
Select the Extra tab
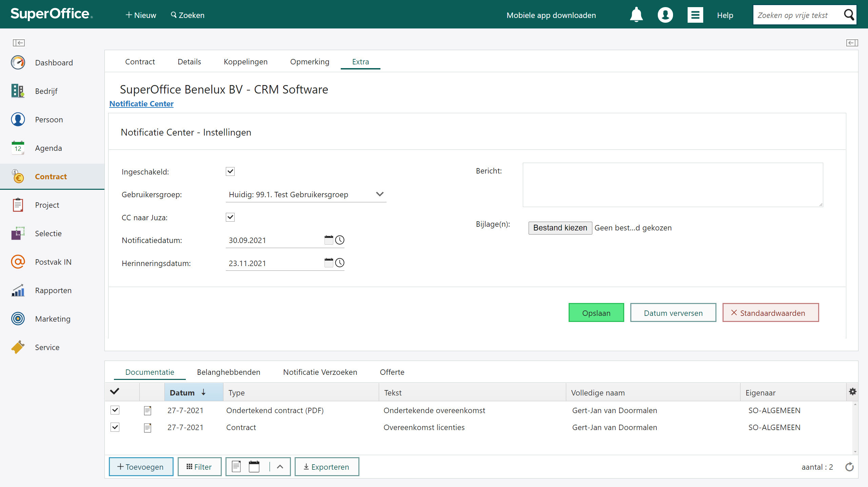pos(360,62)
